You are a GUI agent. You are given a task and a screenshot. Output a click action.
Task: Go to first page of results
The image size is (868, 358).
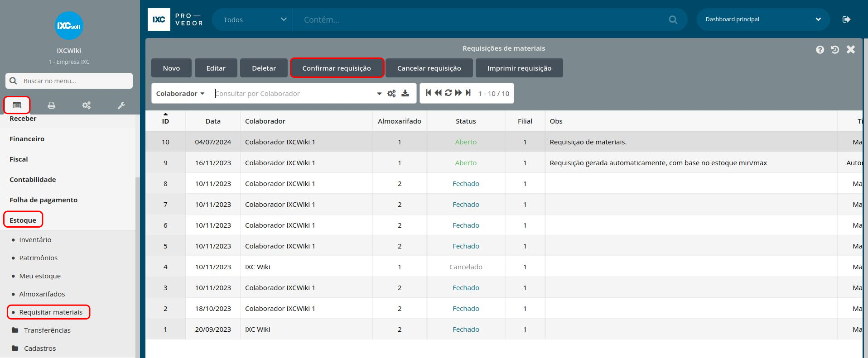point(428,93)
